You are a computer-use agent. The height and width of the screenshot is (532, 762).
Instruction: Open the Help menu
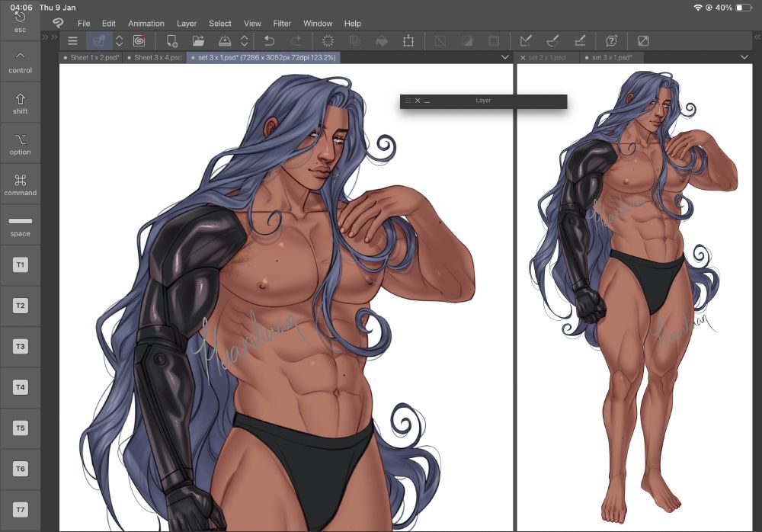click(352, 24)
